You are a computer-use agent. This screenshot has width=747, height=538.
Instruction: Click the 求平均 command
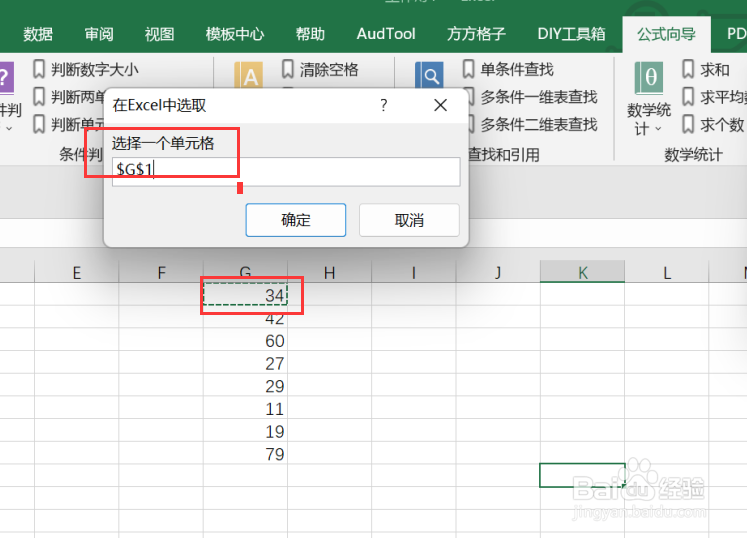coord(723,97)
